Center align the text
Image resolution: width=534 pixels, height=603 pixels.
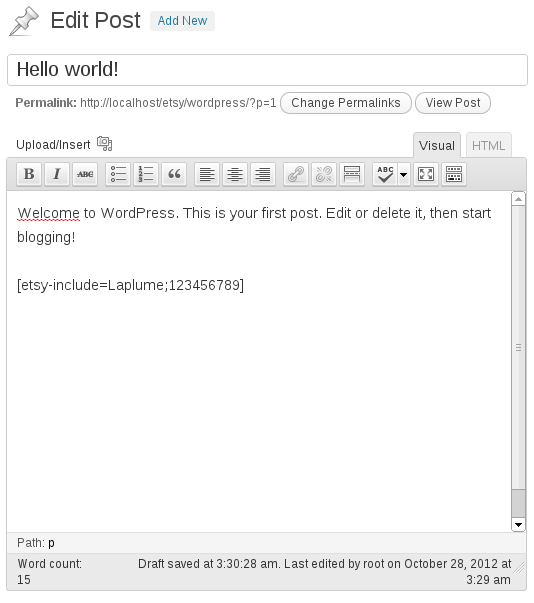pos(235,174)
